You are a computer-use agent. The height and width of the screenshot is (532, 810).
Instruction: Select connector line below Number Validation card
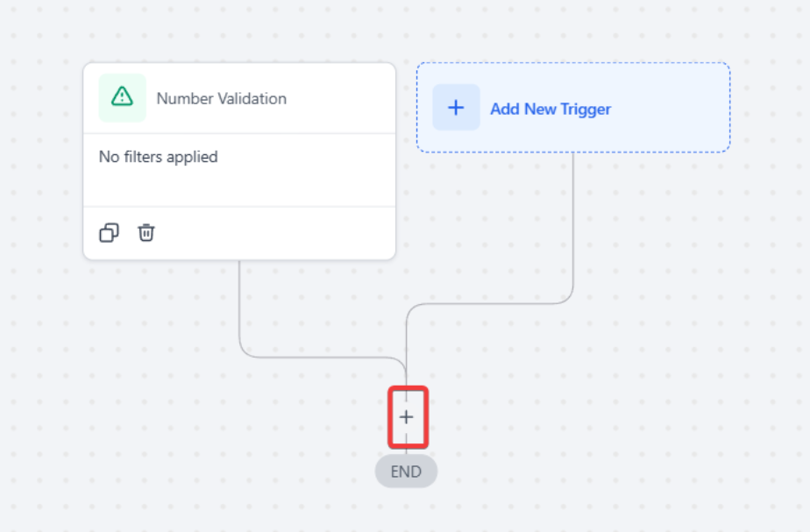239,307
